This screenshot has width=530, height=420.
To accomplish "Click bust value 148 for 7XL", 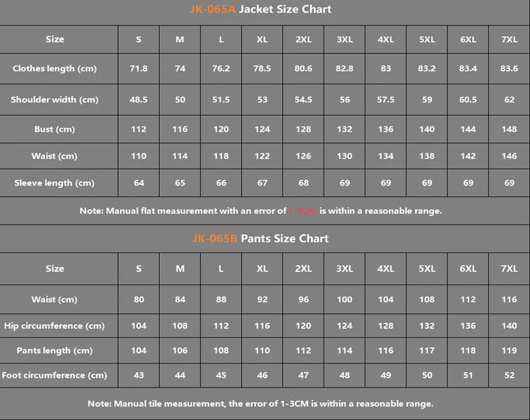I will click(509, 129).
